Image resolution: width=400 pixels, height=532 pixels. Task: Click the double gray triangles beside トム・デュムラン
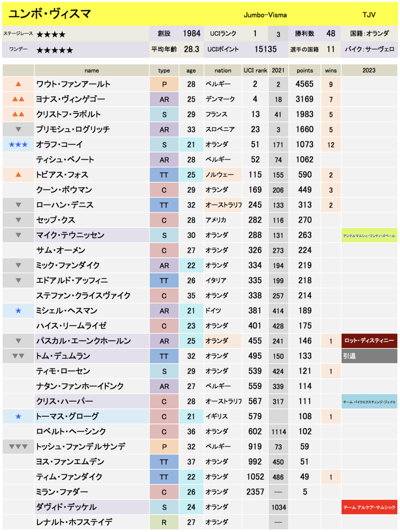pos(18,356)
